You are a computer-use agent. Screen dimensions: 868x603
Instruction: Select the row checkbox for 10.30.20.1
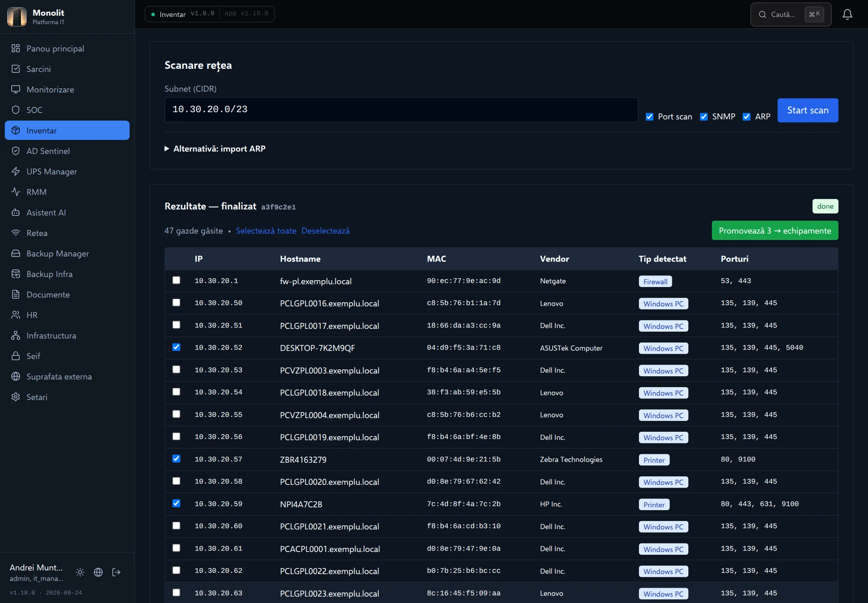coord(176,280)
